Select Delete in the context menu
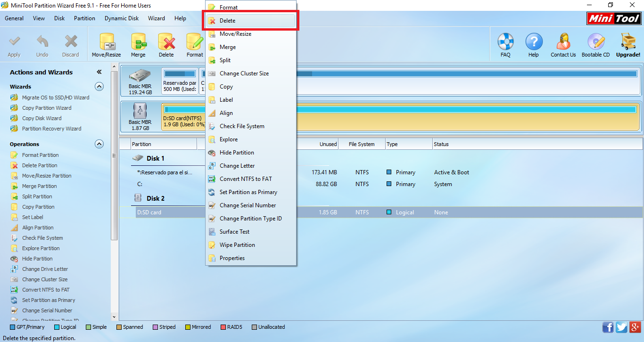The image size is (644, 342). [251, 21]
